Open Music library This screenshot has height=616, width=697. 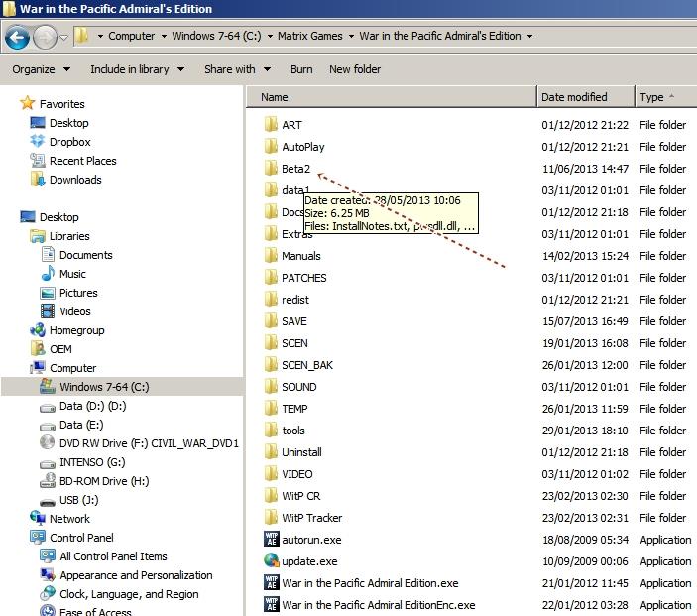click(63, 274)
